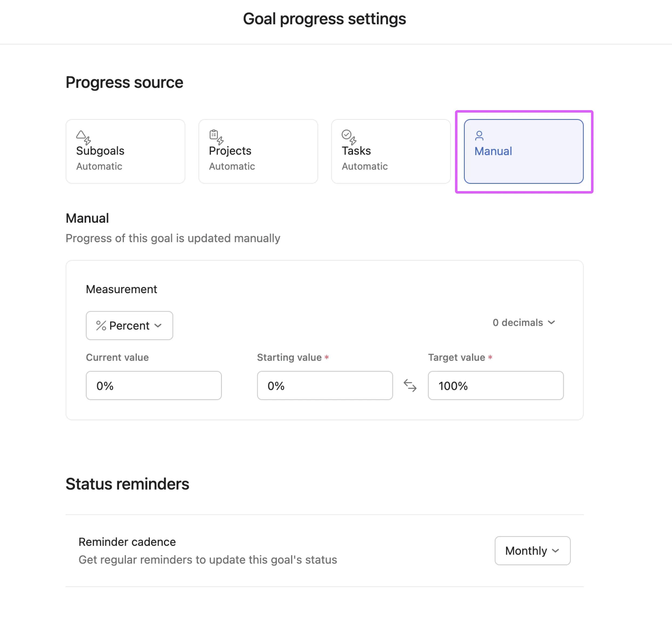
Task: Click the chevron beside 0 decimals
Action: point(551,322)
